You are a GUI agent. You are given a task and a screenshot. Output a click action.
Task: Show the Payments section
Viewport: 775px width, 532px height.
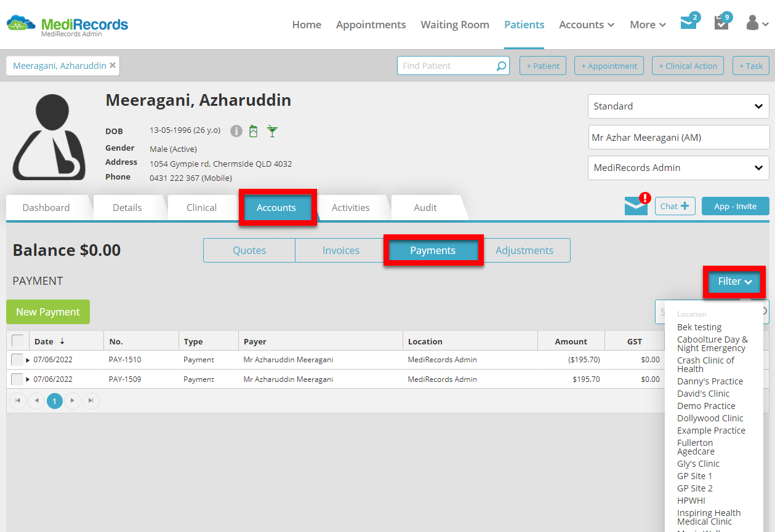433,250
